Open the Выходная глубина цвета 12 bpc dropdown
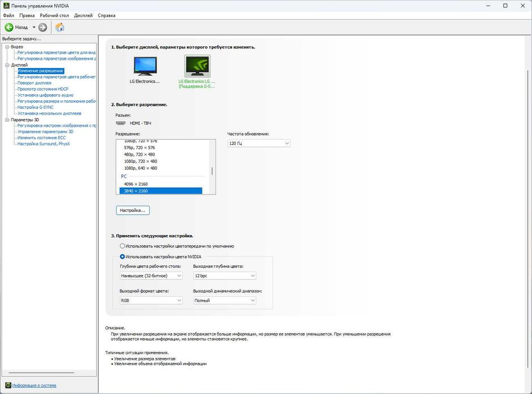The width and height of the screenshot is (532, 394). 225,276
